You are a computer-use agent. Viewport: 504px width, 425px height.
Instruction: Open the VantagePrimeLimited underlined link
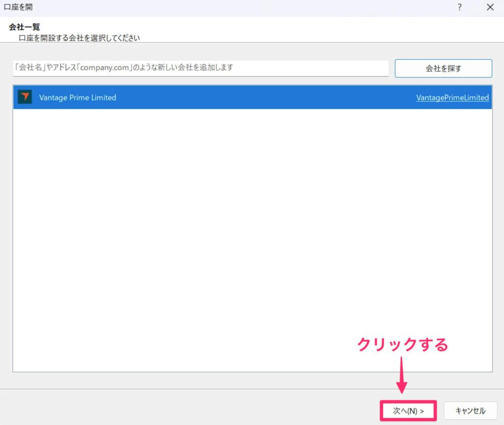point(452,98)
